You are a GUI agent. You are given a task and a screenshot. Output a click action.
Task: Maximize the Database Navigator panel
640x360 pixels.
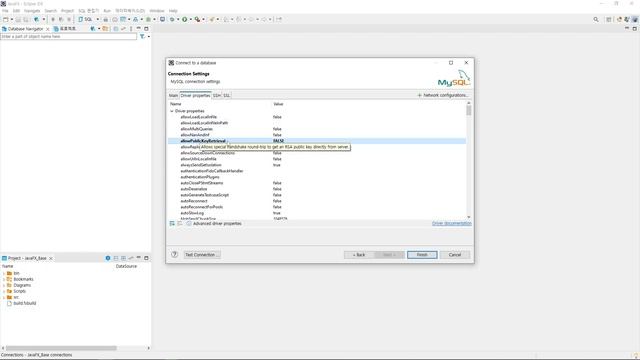pyautogui.click(x=146, y=29)
